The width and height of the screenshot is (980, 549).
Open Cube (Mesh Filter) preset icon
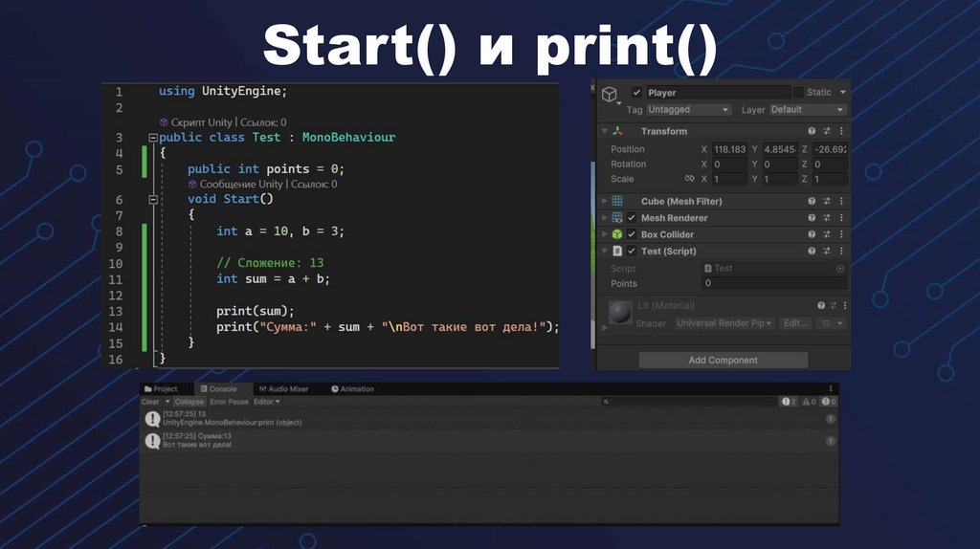tap(826, 201)
